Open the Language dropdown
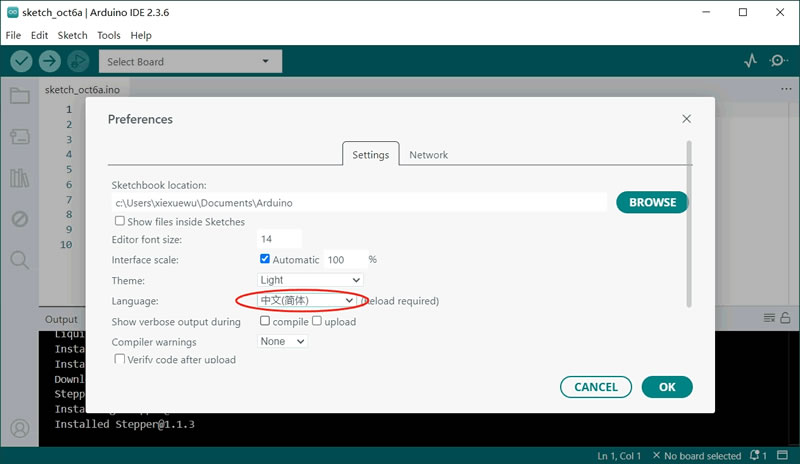This screenshot has width=800, height=464. coord(306,300)
